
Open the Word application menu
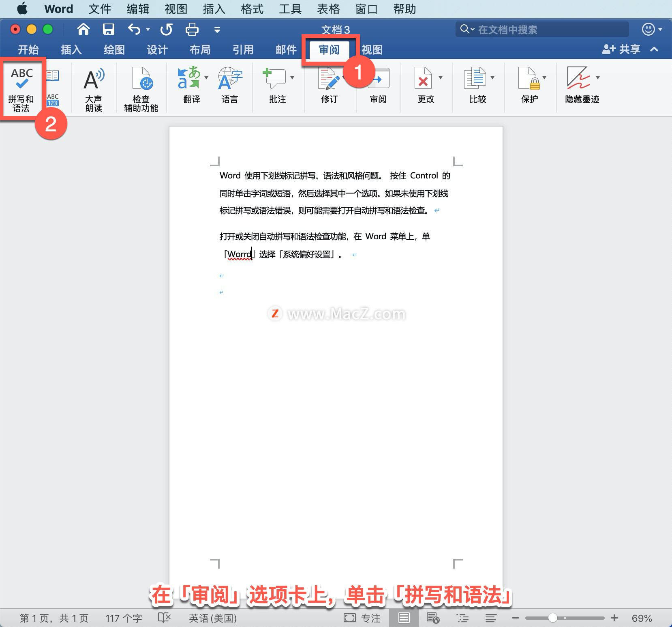pyautogui.click(x=59, y=9)
